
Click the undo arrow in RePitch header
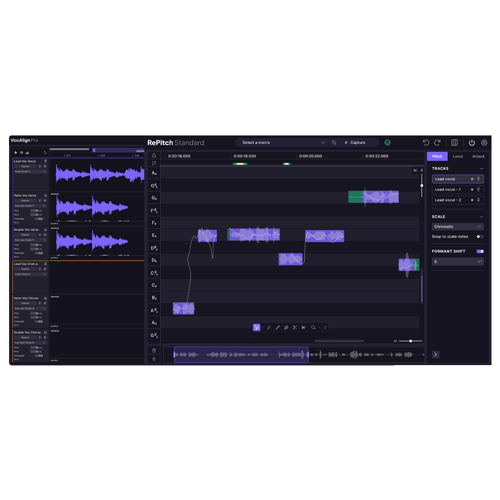click(x=426, y=143)
